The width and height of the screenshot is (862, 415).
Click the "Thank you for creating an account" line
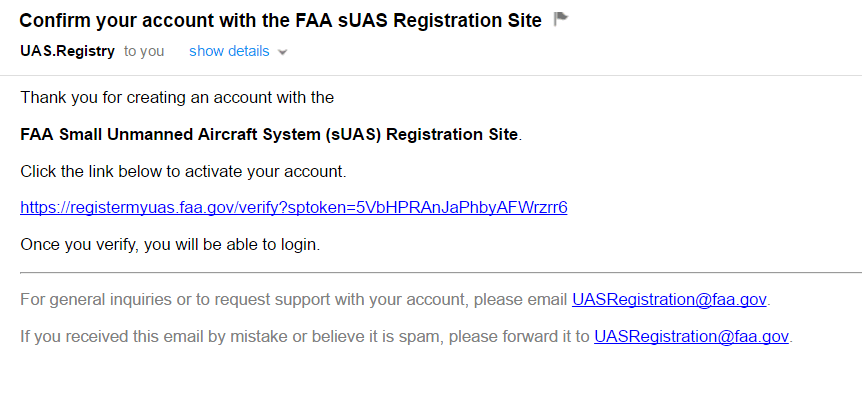coord(177,98)
